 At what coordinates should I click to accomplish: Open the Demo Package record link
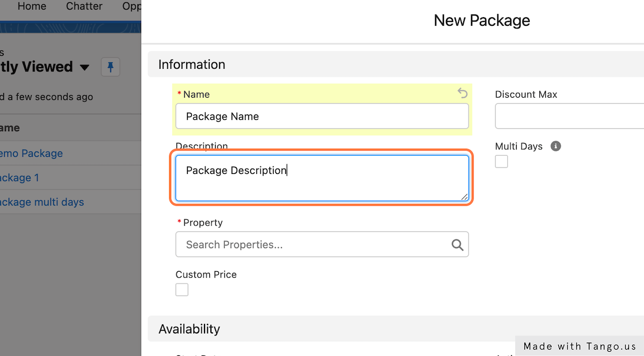click(31, 154)
